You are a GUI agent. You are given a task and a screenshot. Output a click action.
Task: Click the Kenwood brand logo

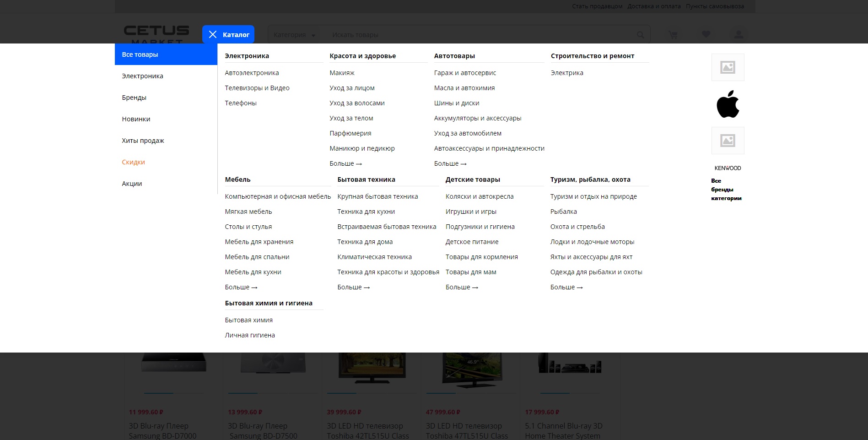tap(728, 168)
